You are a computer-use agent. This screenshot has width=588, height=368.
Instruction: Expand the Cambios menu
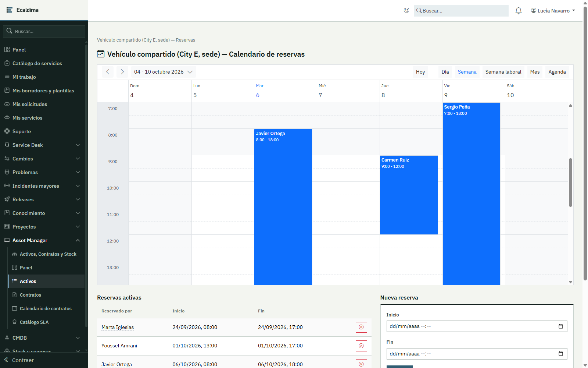[42, 159]
